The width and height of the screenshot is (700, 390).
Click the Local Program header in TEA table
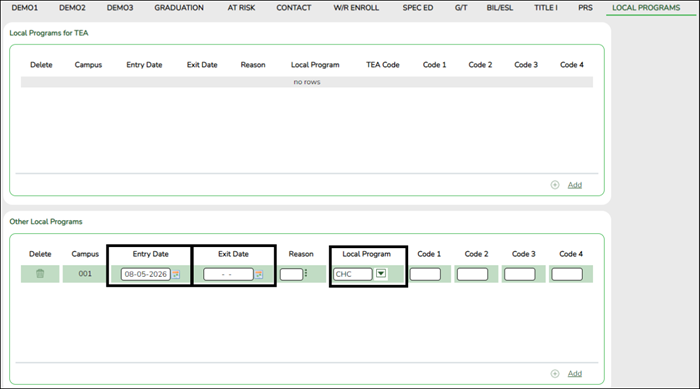pos(315,65)
